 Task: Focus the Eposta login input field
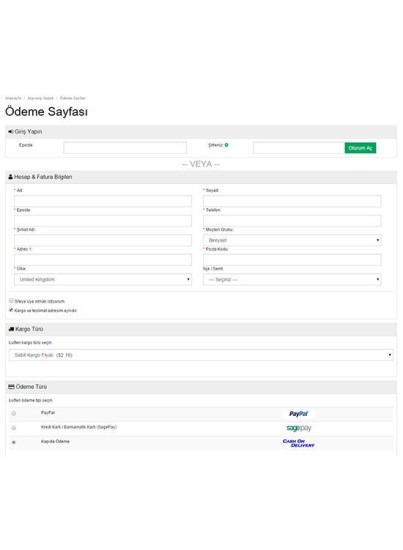tap(125, 148)
